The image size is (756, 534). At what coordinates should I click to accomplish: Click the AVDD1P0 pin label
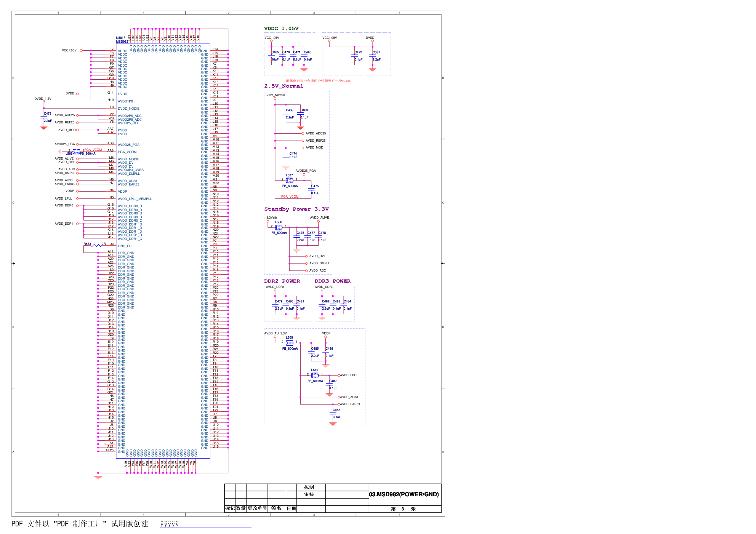tap(125, 101)
